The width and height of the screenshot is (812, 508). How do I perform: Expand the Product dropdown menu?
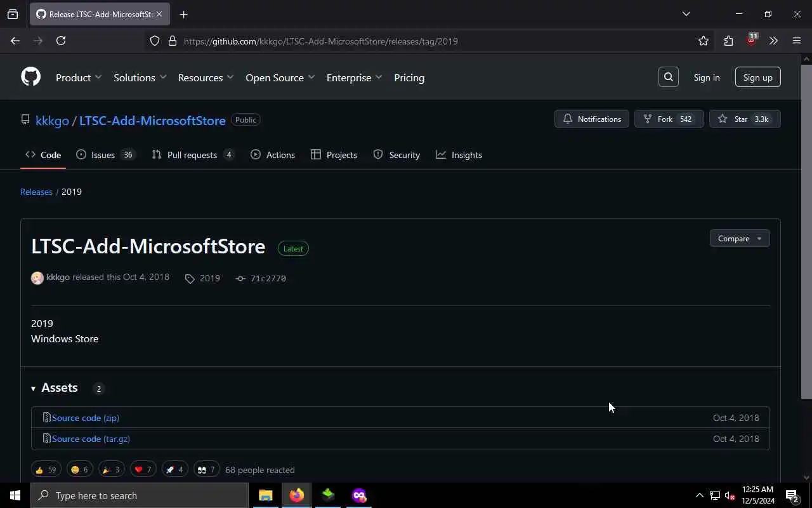(x=79, y=77)
